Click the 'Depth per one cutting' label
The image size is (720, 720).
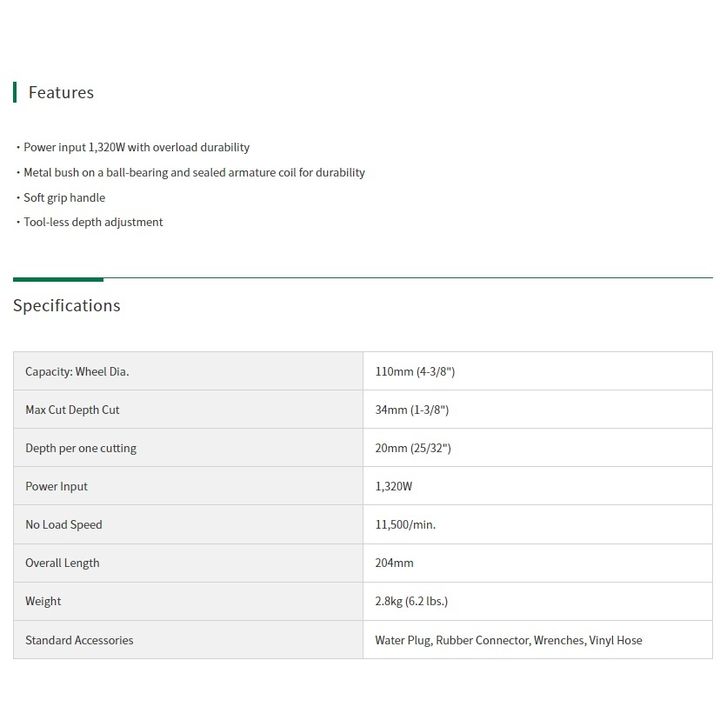(81, 448)
